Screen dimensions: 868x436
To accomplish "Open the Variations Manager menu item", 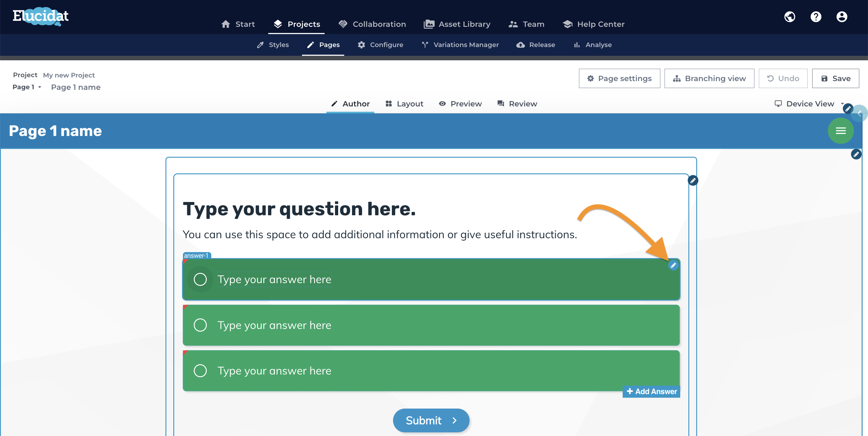I will click(460, 45).
